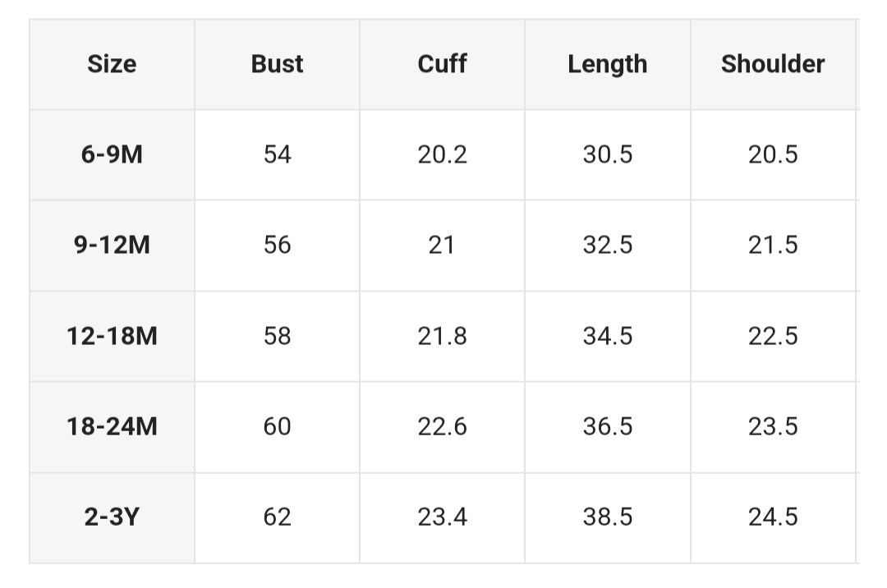Image resolution: width=887 pixels, height=588 pixels.
Task: Click the Size column header
Action: (112, 64)
